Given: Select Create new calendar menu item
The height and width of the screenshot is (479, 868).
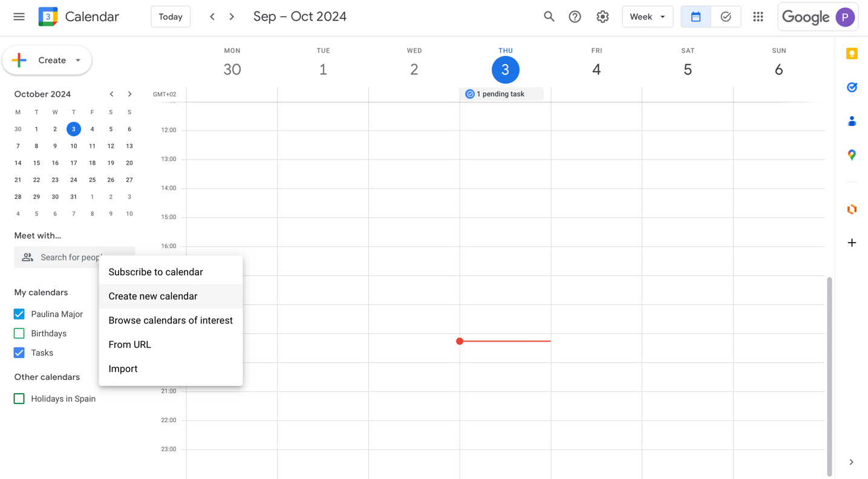Looking at the screenshot, I should [153, 296].
